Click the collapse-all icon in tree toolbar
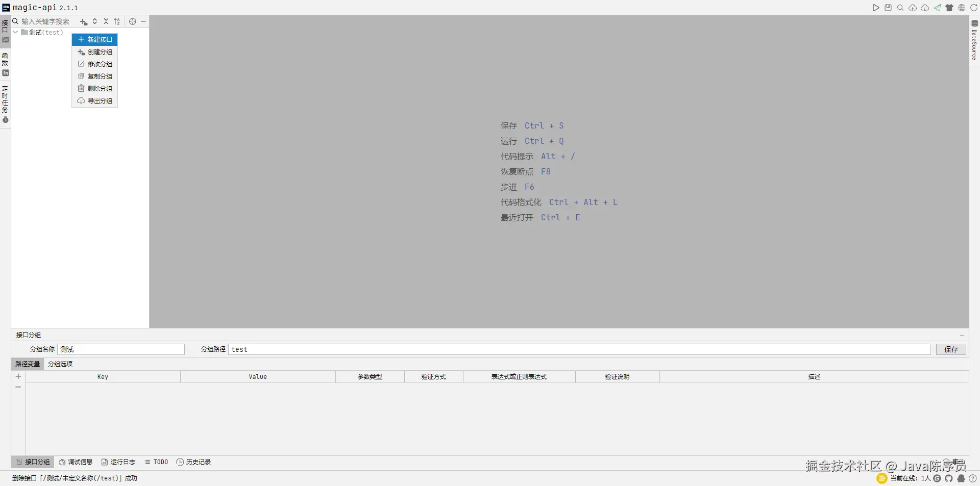The image size is (980, 486). [x=106, y=21]
